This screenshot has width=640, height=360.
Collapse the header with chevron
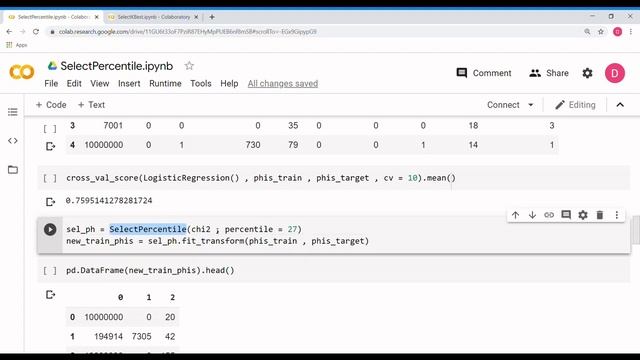tap(620, 105)
